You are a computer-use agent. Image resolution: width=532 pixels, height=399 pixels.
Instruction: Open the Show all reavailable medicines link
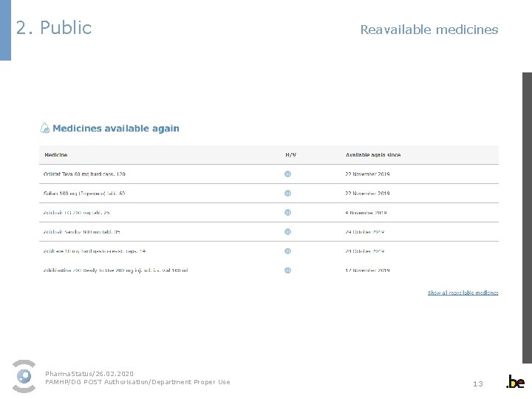pyautogui.click(x=463, y=293)
